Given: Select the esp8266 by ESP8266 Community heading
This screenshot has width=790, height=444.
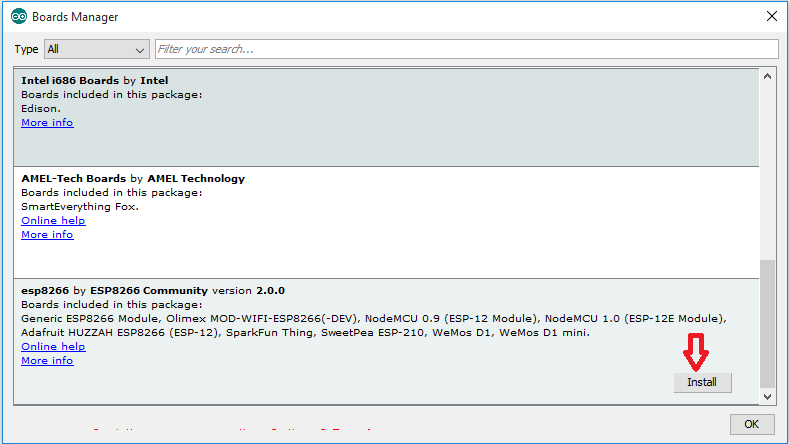Looking at the screenshot, I should pyautogui.click(x=152, y=290).
